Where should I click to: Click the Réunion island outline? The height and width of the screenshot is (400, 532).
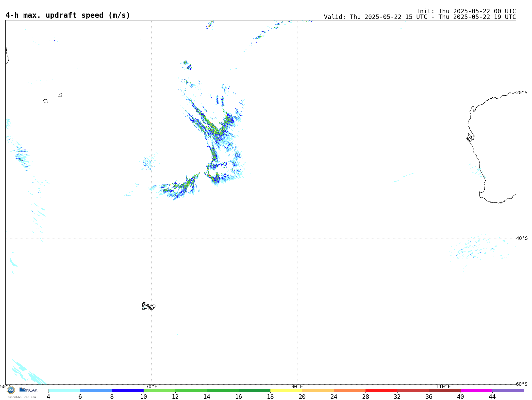click(x=46, y=101)
